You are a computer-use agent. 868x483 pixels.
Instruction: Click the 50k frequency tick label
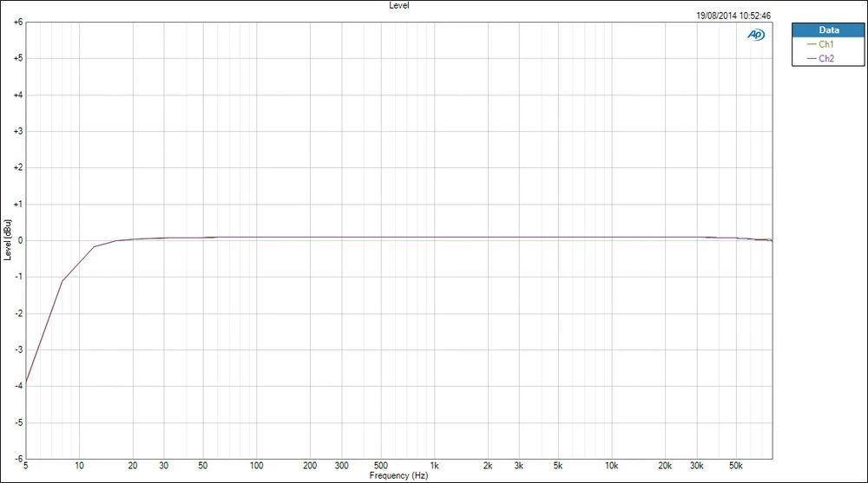point(736,466)
